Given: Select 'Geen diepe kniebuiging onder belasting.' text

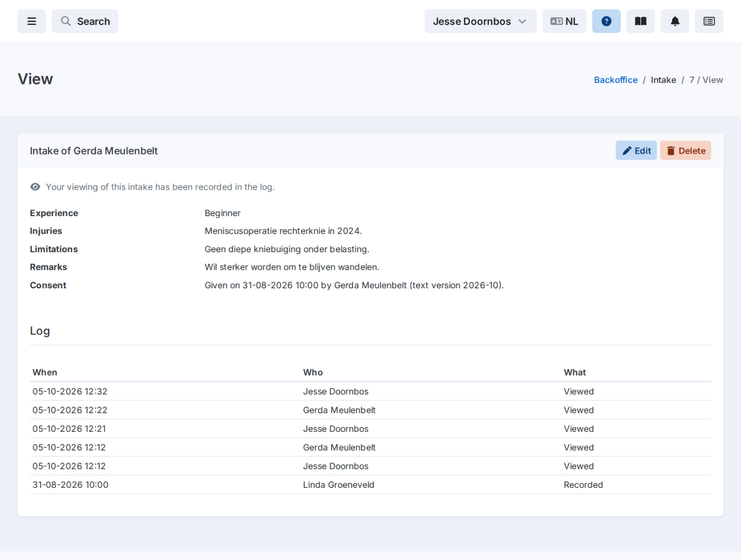Looking at the screenshot, I should 287,249.
